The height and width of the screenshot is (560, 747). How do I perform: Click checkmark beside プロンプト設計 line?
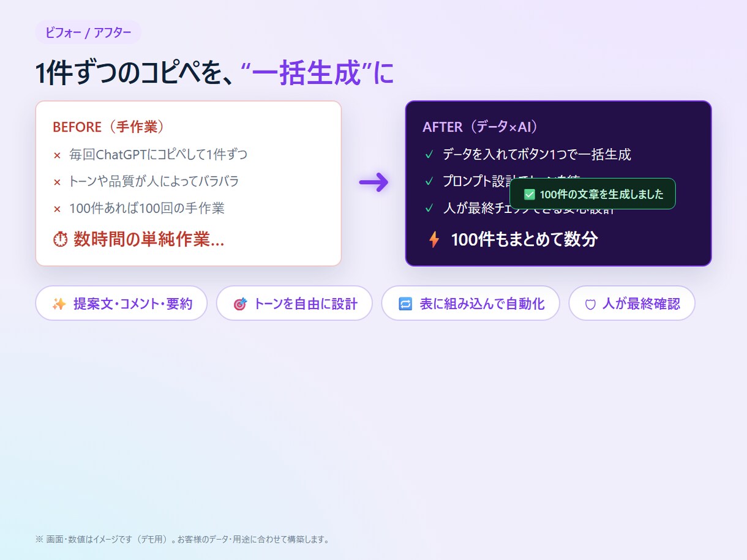pyautogui.click(x=429, y=182)
